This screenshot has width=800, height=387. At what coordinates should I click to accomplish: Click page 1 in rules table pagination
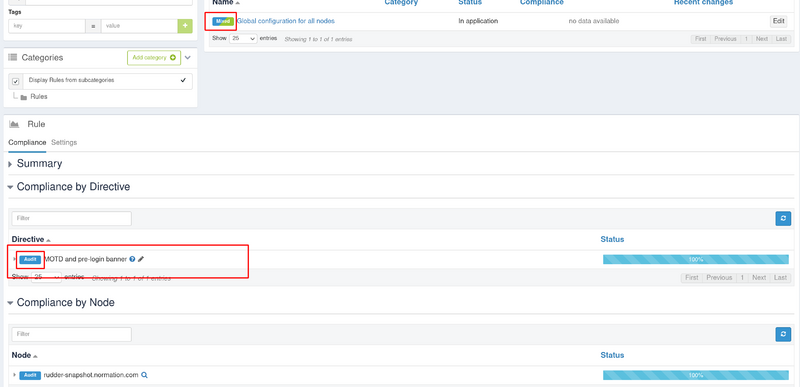(x=746, y=39)
